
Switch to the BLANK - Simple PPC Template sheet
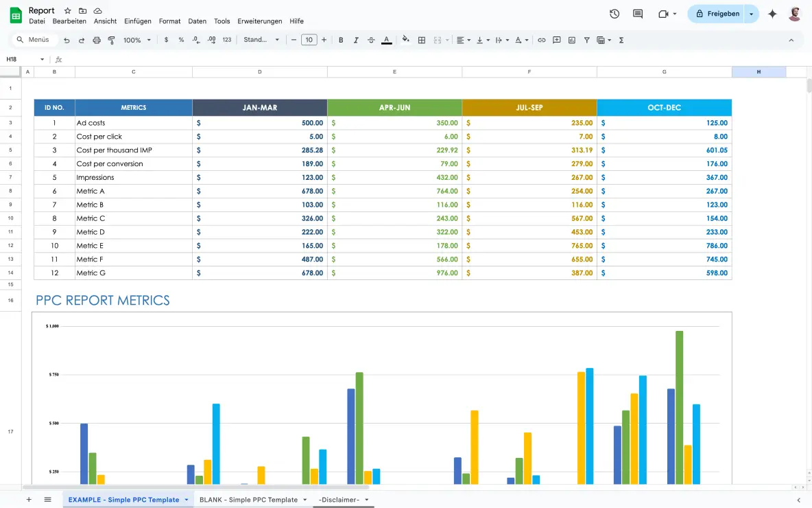[x=250, y=499]
